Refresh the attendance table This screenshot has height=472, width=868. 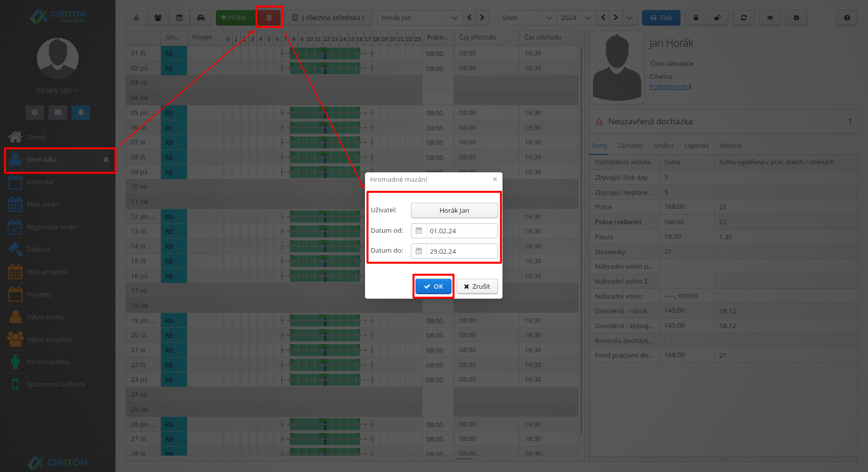point(744,18)
